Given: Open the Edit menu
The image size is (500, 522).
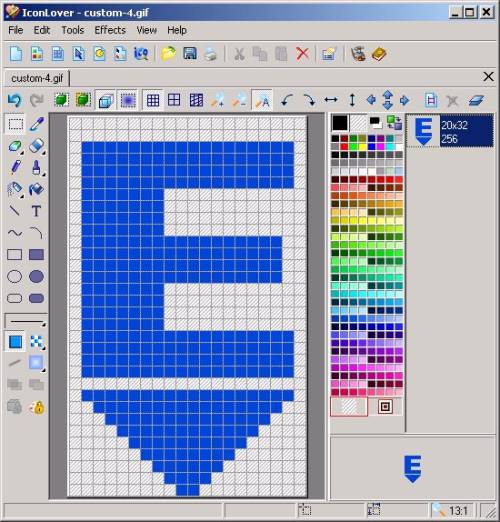Looking at the screenshot, I should [x=42, y=30].
